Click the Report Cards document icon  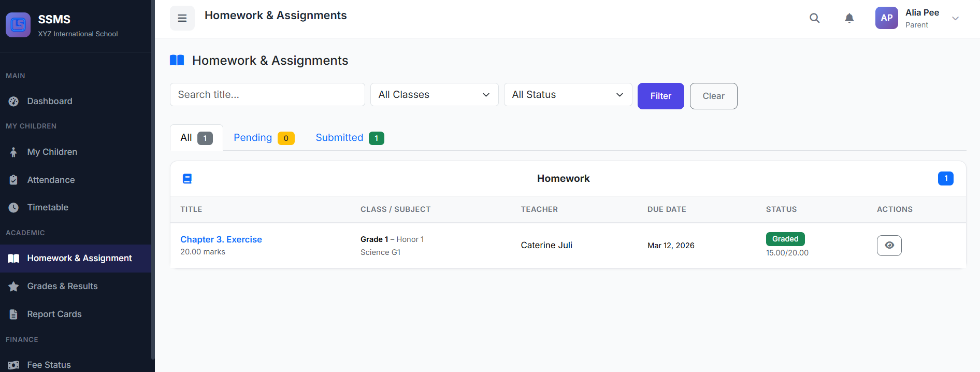coord(14,314)
